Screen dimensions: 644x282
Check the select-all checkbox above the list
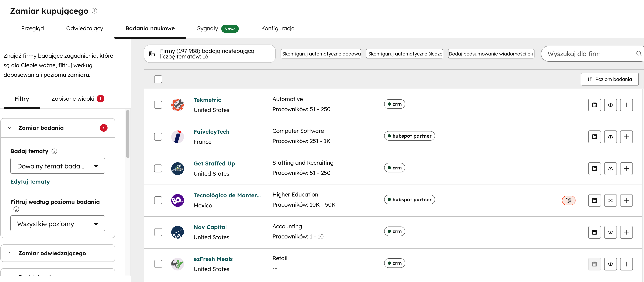click(158, 79)
